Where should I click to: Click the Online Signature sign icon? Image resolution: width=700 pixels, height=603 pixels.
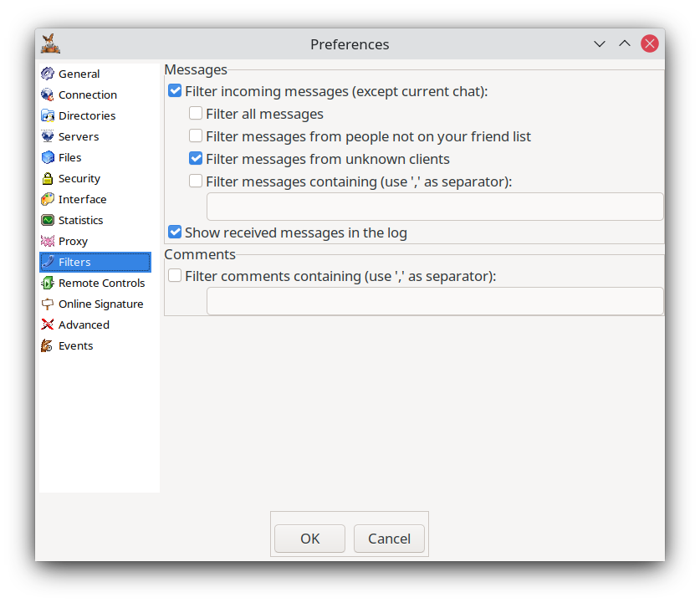click(x=48, y=304)
